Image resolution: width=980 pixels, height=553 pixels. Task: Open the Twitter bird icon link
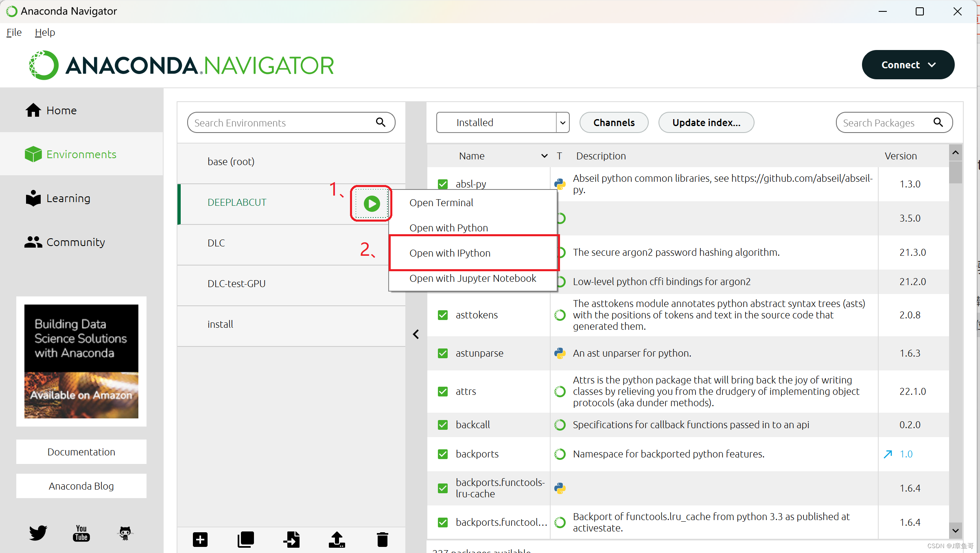point(38,533)
